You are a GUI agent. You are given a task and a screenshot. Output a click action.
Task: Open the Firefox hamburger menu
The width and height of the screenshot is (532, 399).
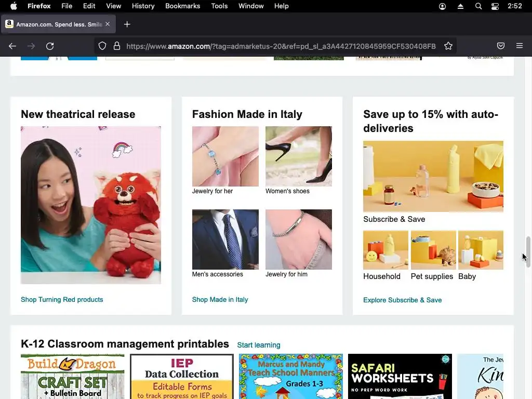point(520,46)
